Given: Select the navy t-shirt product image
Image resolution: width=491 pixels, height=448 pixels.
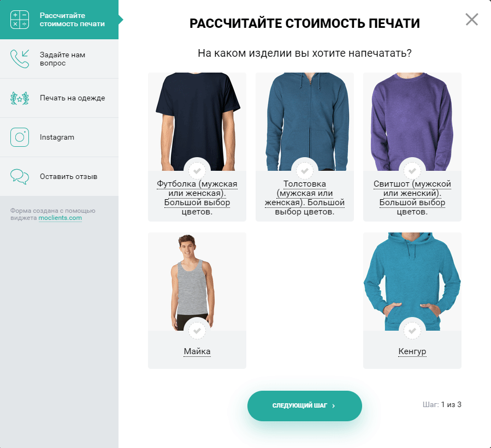Looking at the screenshot, I should (197, 122).
